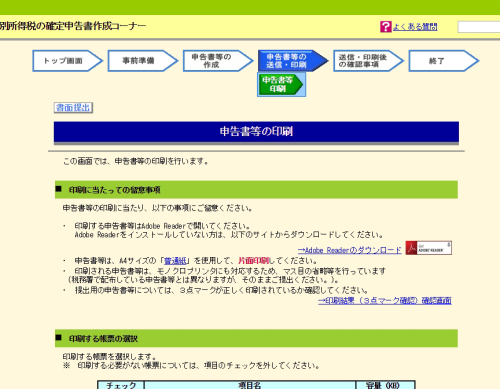The height and width of the screenshot is (389, 500).
Task: Click the red 片面印刷 text
Action: [253, 261]
